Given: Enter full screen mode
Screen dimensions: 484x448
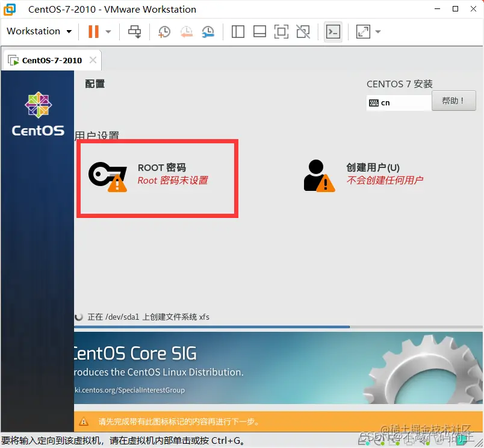Looking at the screenshot, I should pyautogui.click(x=281, y=31).
